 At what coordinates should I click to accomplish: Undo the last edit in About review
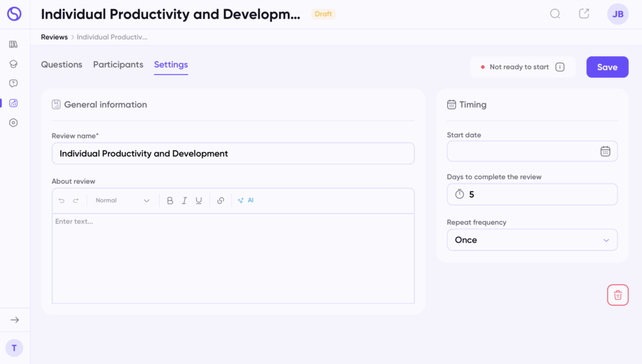[61, 200]
